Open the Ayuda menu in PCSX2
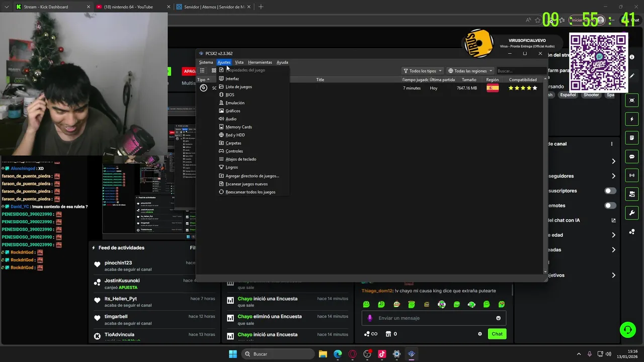 pyautogui.click(x=282, y=62)
